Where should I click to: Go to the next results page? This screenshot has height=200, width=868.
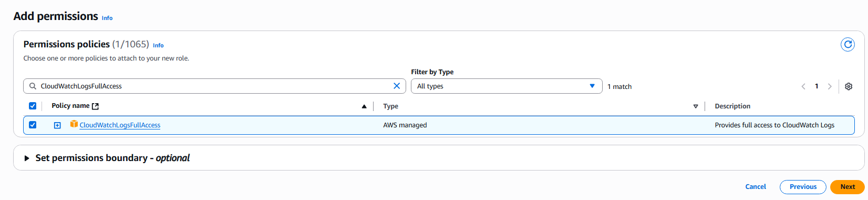[x=830, y=86]
